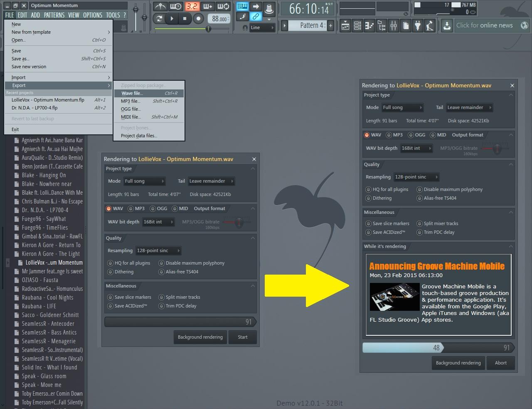The height and width of the screenshot is (409, 532).
Task: Select Save new version menu entry
Action: tap(59, 67)
